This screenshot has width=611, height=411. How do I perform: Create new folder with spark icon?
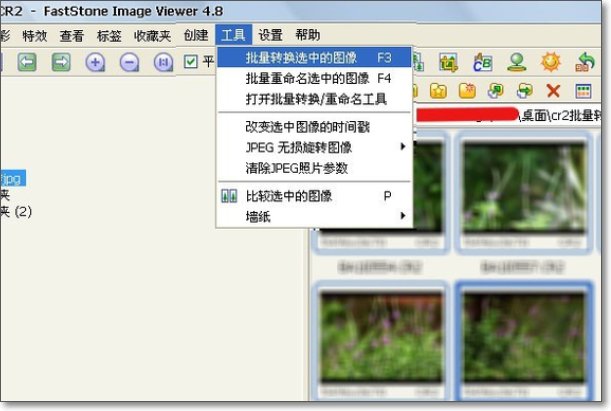[x=467, y=91]
